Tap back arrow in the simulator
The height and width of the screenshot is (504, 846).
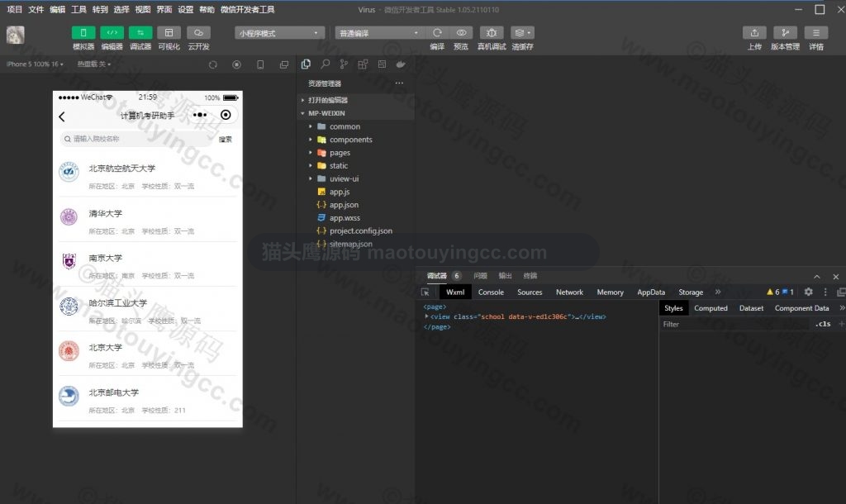coord(61,116)
